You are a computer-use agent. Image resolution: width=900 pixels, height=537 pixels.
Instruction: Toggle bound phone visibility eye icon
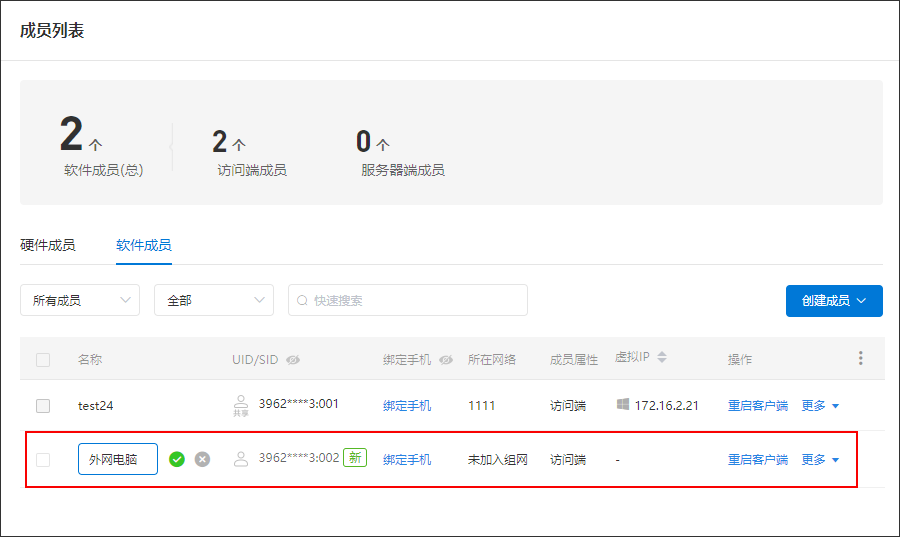pos(446,360)
